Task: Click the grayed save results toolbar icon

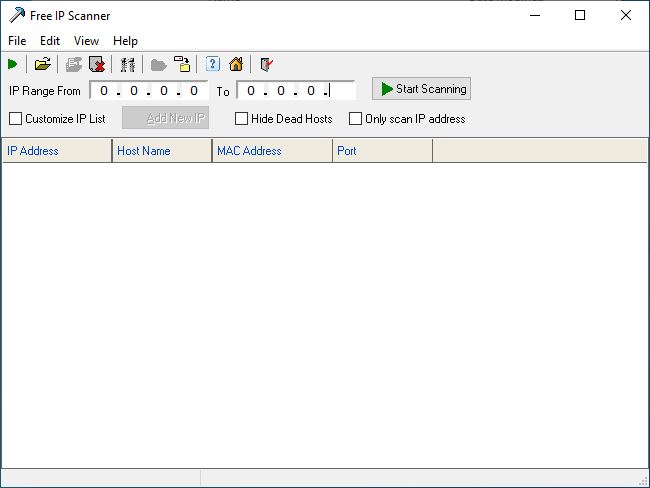Action: [x=74, y=64]
